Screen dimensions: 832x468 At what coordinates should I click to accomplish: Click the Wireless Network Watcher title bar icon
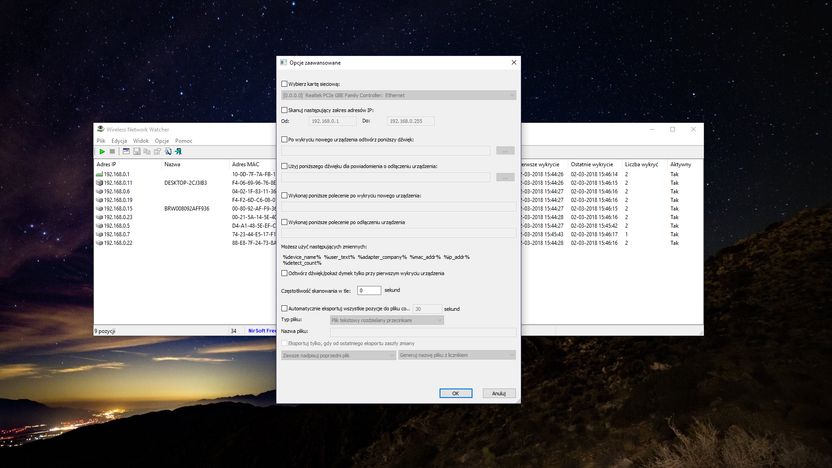tap(100, 129)
